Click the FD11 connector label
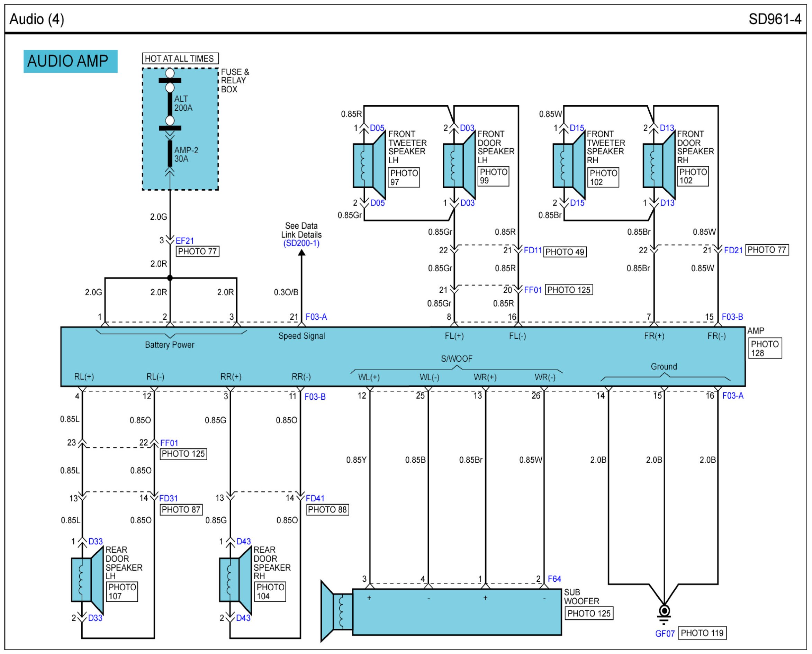 click(532, 251)
